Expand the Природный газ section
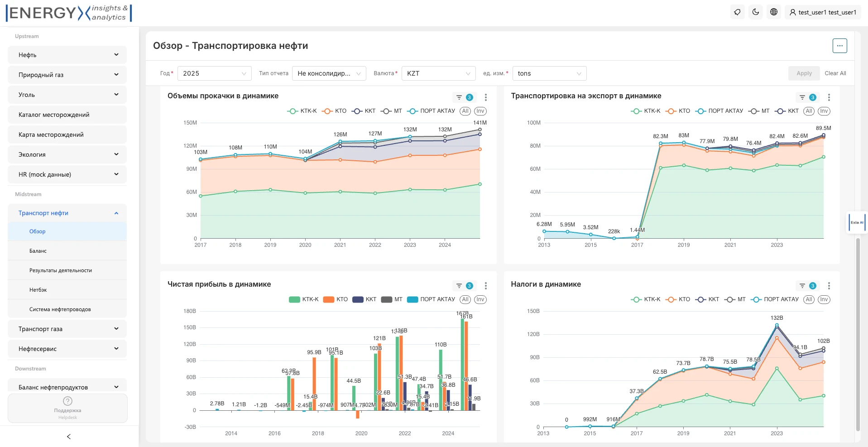Viewport: 868px width, 447px height. coord(67,75)
